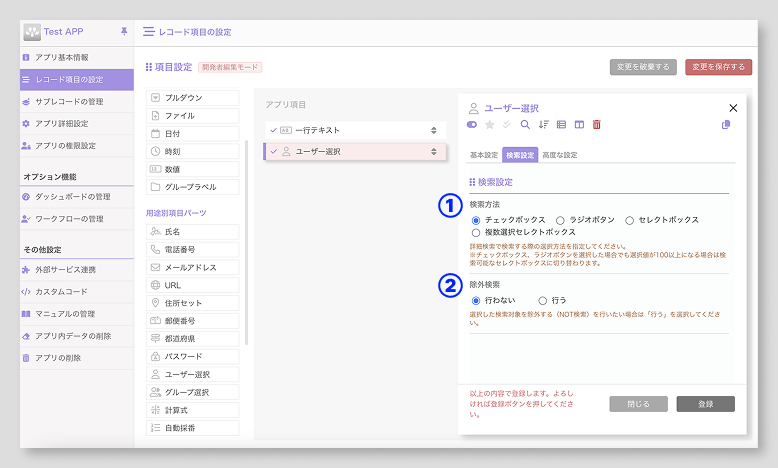Viewport: 778px width, 468px height.
Task: Click the 郵便番号 field part
Action: 193,321
